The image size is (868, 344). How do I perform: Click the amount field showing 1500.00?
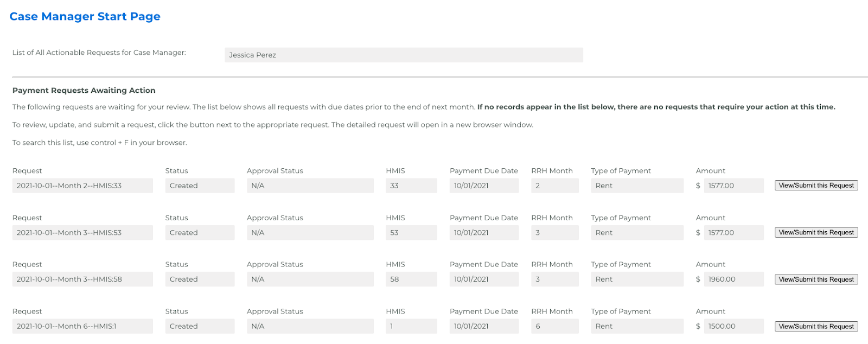coord(733,326)
